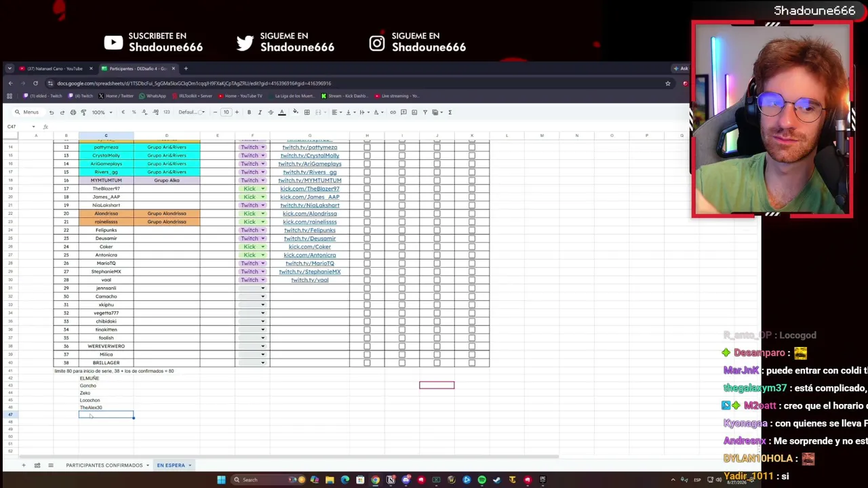This screenshot has width=868, height=488.
Task: Open Kick dropdown in TheBlazer97 row
Action: coord(262,188)
